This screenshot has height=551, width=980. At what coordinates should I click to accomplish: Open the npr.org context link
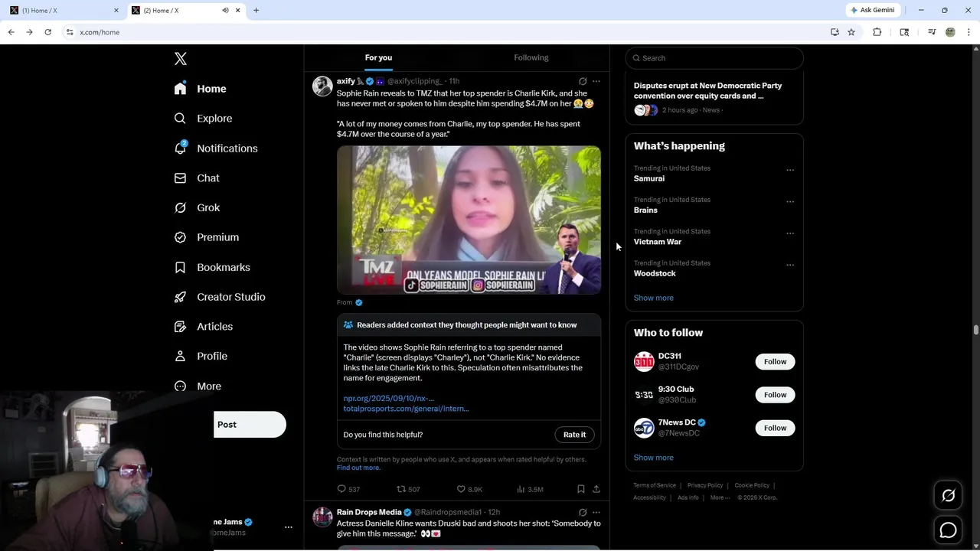[x=388, y=399]
